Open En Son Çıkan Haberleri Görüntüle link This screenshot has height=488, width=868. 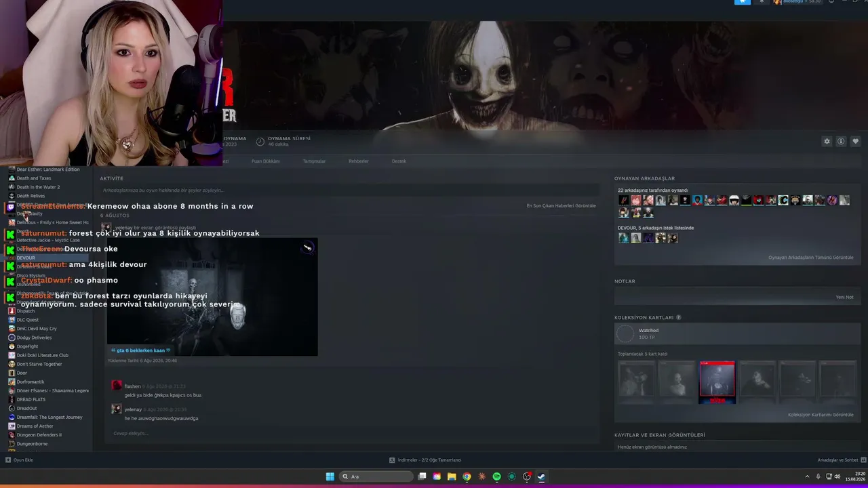click(x=561, y=205)
